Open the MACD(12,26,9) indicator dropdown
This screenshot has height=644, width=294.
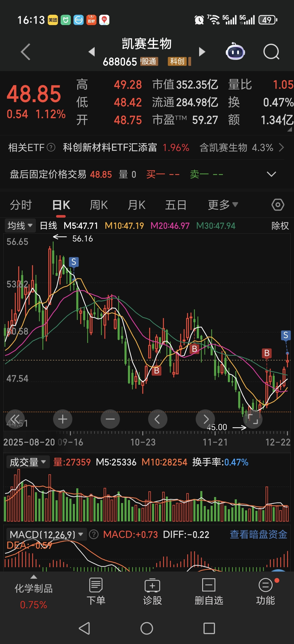point(46,535)
